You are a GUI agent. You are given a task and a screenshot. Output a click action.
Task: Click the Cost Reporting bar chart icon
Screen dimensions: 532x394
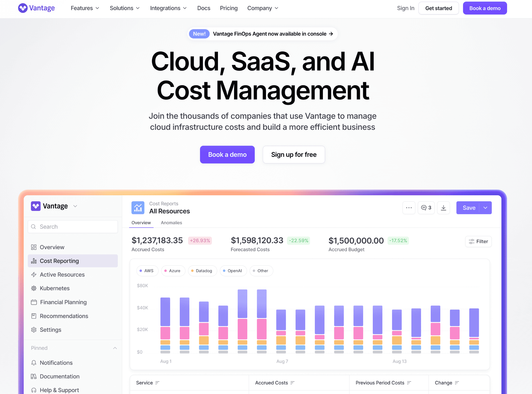click(x=34, y=261)
